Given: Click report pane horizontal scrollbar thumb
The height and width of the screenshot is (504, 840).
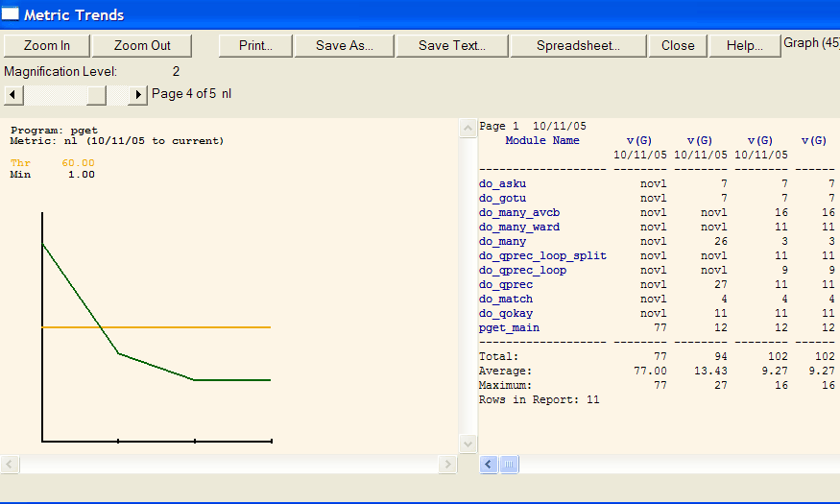Looking at the screenshot, I should (x=509, y=464).
